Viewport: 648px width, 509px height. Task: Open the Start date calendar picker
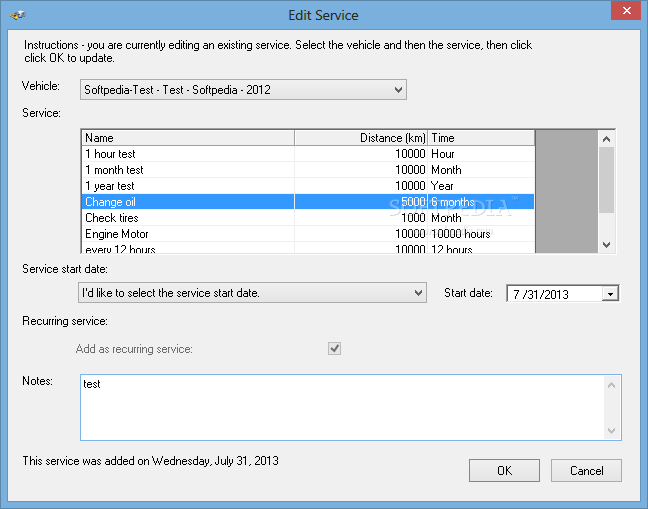[610, 294]
